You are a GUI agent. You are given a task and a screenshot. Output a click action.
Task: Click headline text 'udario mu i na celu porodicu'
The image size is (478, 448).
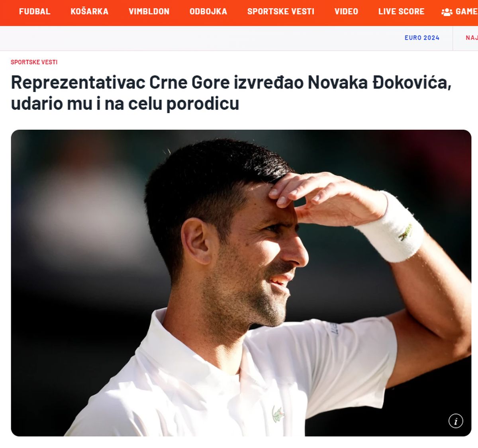125,104
